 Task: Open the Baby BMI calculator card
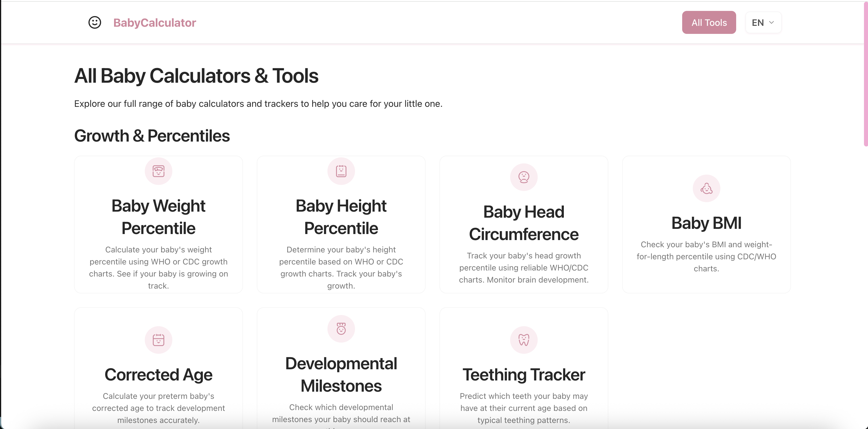(706, 225)
